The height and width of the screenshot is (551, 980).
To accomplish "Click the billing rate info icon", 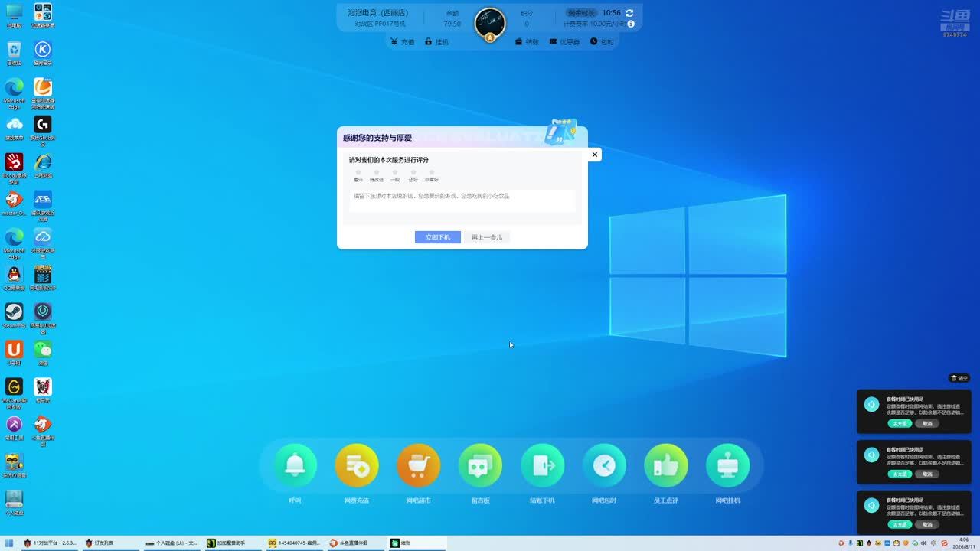I will [631, 24].
